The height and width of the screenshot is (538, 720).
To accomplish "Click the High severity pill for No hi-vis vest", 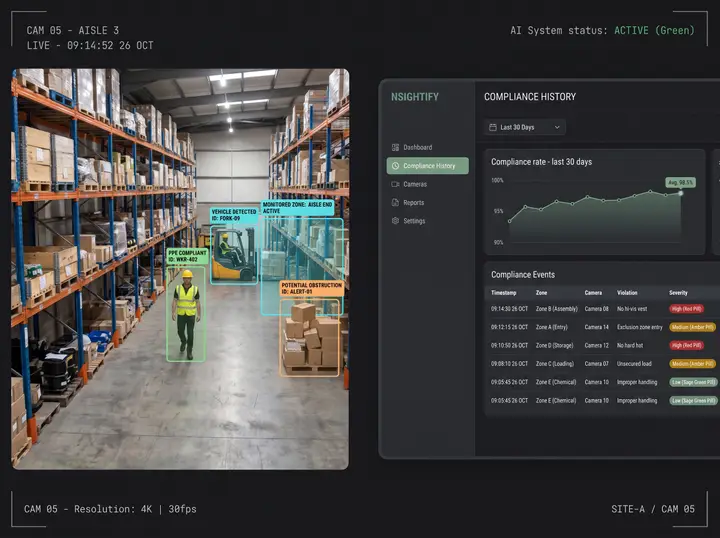I will (x=686, y=309).
